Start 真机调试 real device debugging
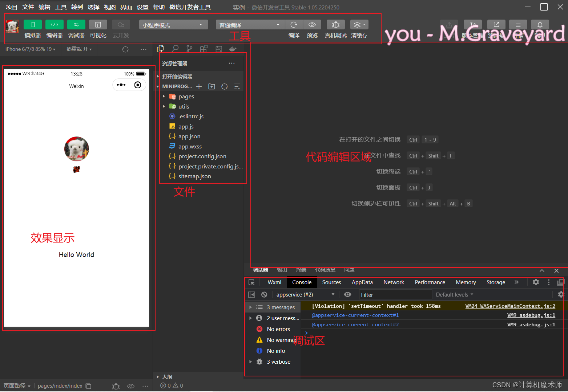This screenshot has width=568, height=392. point(336,25)
